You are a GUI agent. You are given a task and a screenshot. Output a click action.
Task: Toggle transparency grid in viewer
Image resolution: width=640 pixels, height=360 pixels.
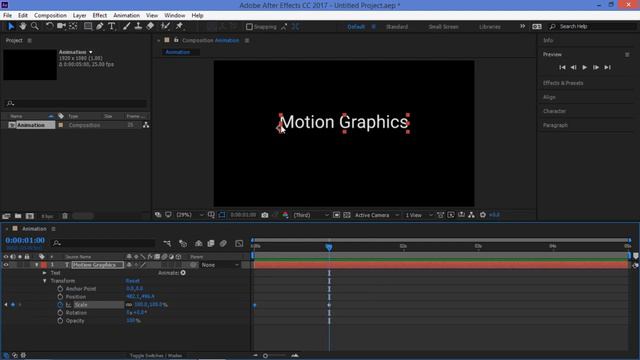click(347, 215)
